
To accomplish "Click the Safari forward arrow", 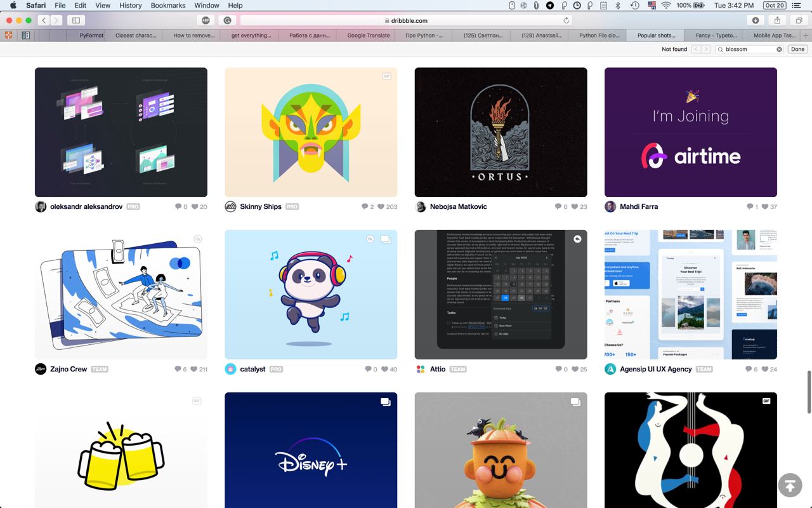I will point(56,20).
